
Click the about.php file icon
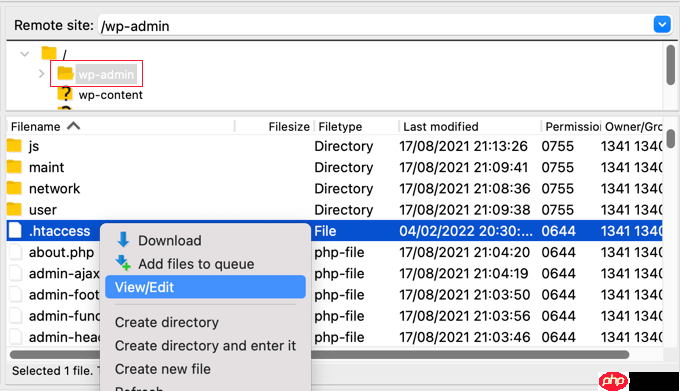[x=15, y=252]
